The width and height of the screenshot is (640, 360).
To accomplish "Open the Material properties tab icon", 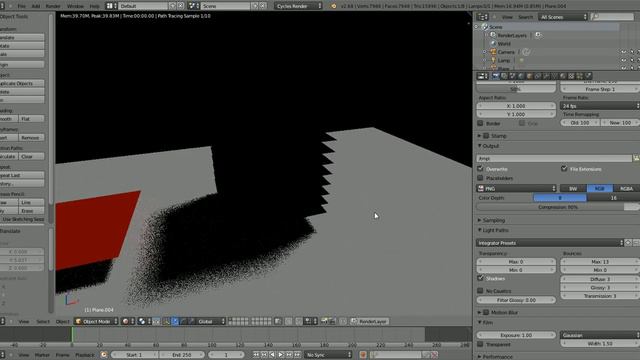I will [x=563, y=76].
